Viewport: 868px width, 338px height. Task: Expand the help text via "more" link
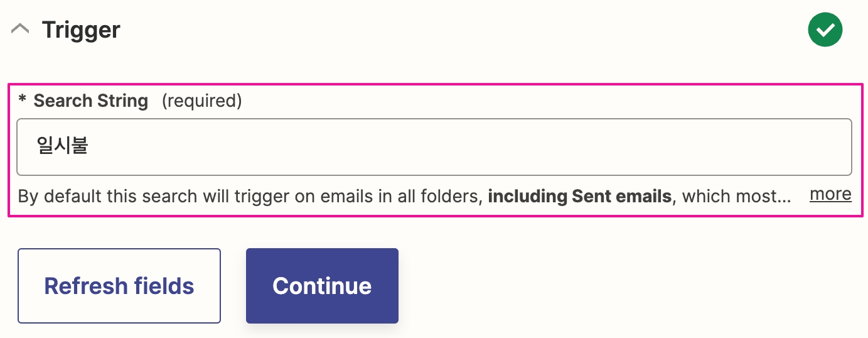(830, 194)
